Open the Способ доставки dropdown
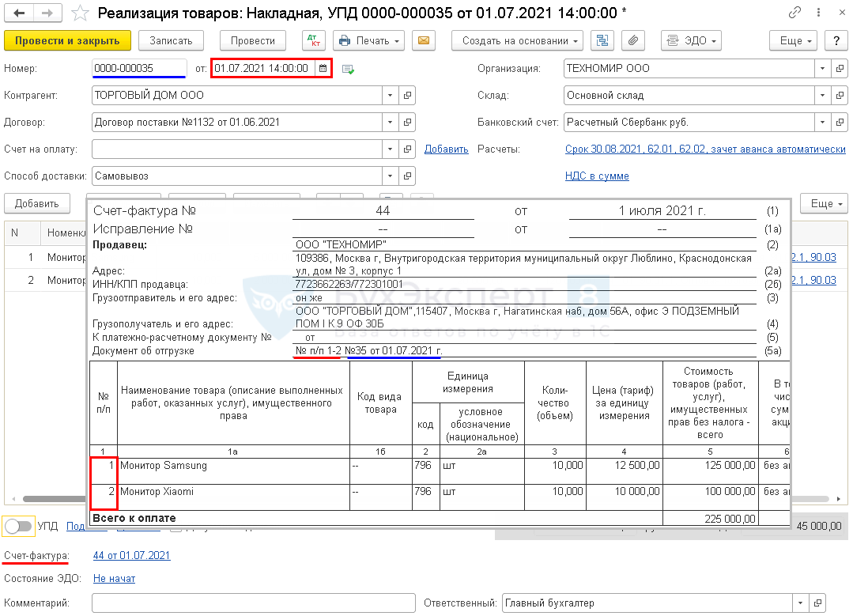The width and height of the screenshot is (853, 616). pyautogui.click(x=390, y=176)
